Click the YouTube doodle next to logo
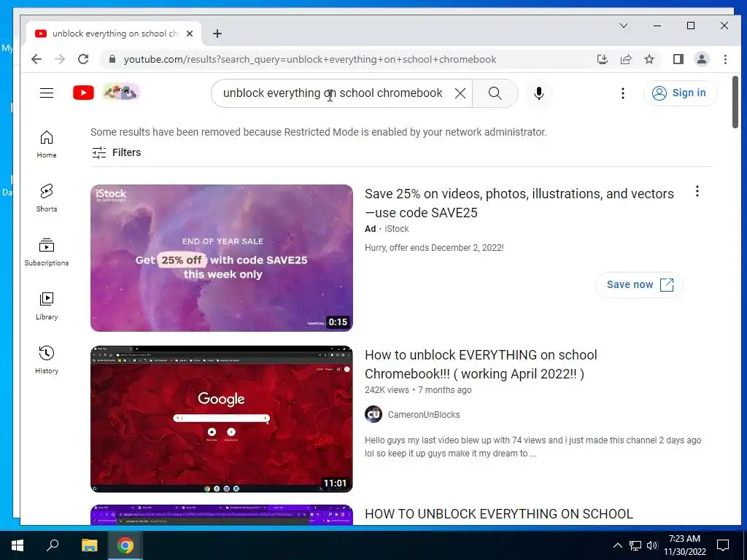This screenshot has width=747, height=560. pos(121,92)
